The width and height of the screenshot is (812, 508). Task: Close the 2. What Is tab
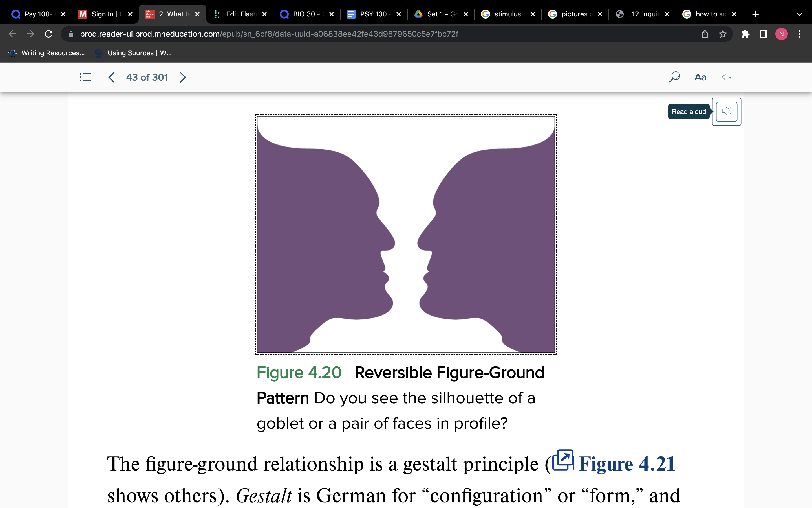coord(197,14)
